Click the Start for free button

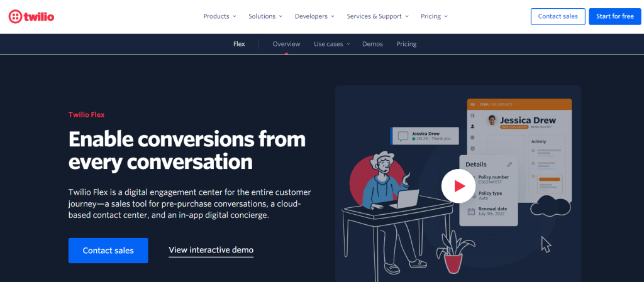(x=615, y=16)
